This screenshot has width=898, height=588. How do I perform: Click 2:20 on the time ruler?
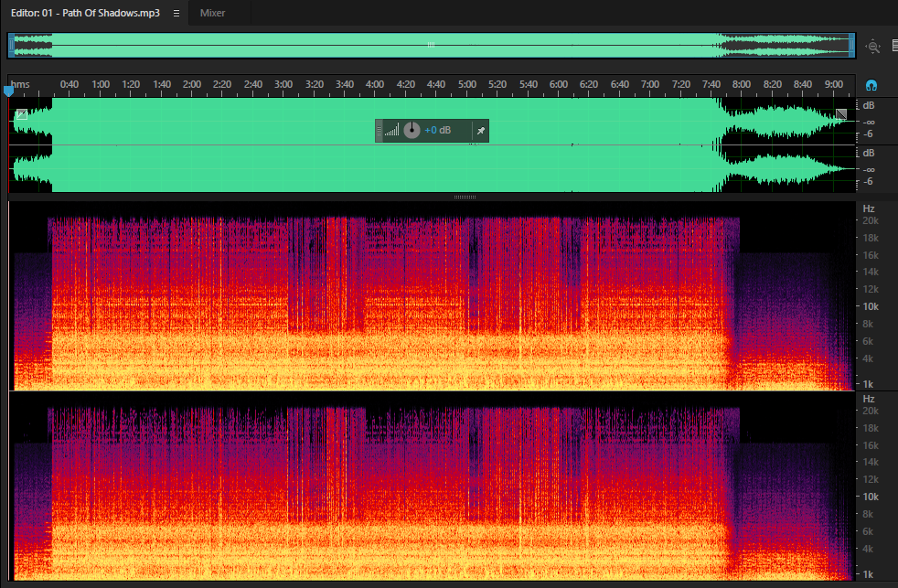click(x=221, y=84)
